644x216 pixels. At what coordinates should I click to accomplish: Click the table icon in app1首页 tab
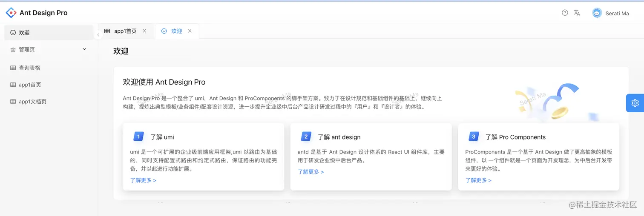click(x=107, y=31)
